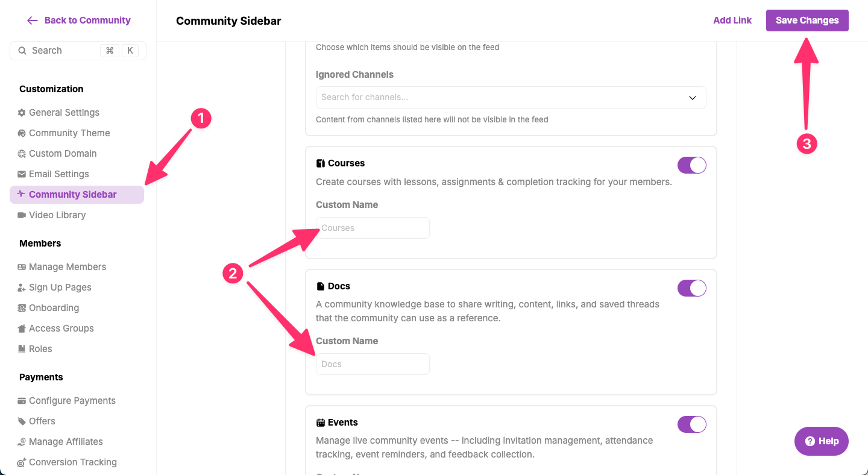Screen dimensions: 868x475
Task: Disable the Courses toggle switch
Action: point(692,165)
